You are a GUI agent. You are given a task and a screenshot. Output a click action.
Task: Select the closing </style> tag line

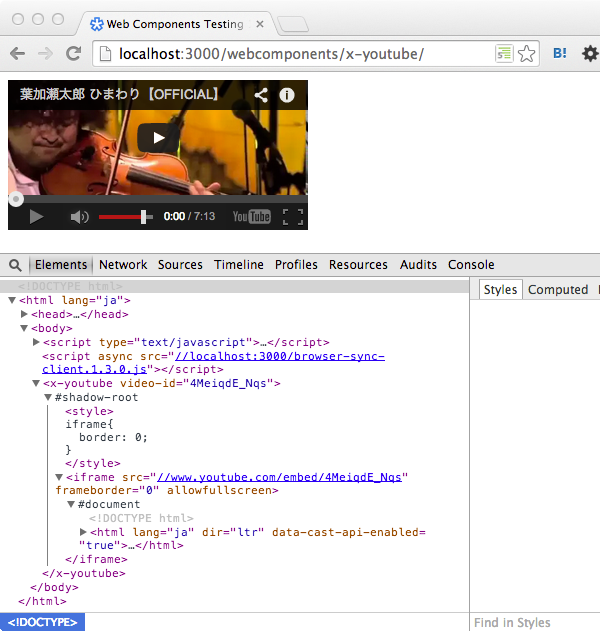point(93,463)
